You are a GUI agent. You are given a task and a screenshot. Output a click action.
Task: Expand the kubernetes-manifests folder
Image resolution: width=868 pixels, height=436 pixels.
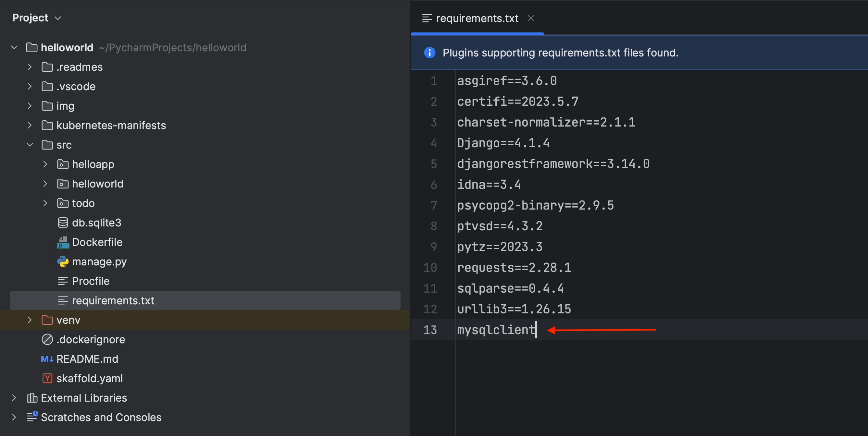pos(30,126)
